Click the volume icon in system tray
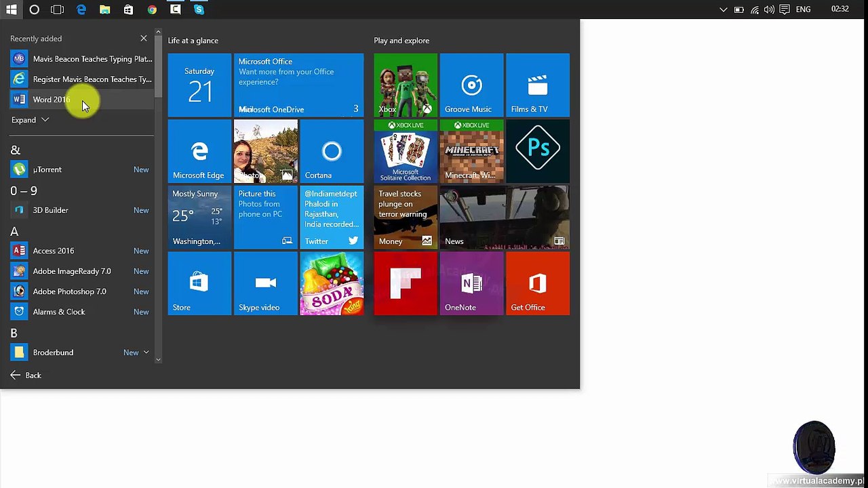This screenshot has width=868, height=488. pyautogui.click(x=769, y=9)
